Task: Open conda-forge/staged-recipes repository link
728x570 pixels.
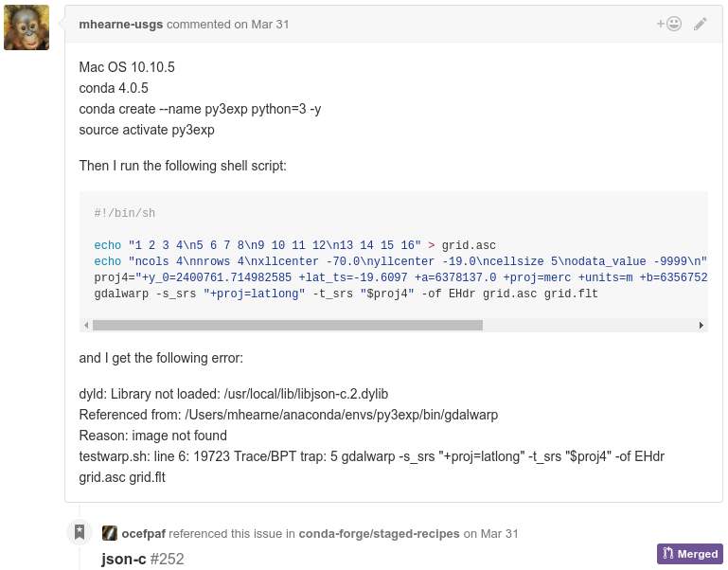Action: click(379, 534)
